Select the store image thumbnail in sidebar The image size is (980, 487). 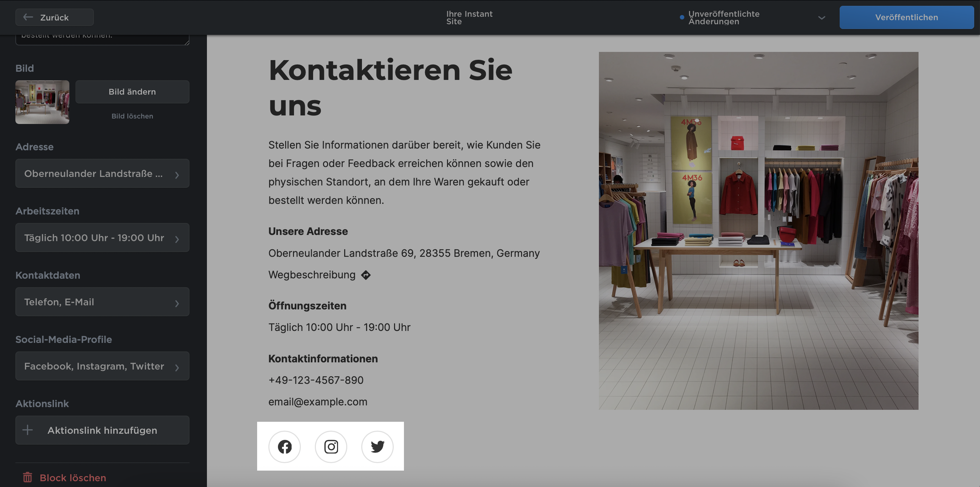tap(42, 102)
